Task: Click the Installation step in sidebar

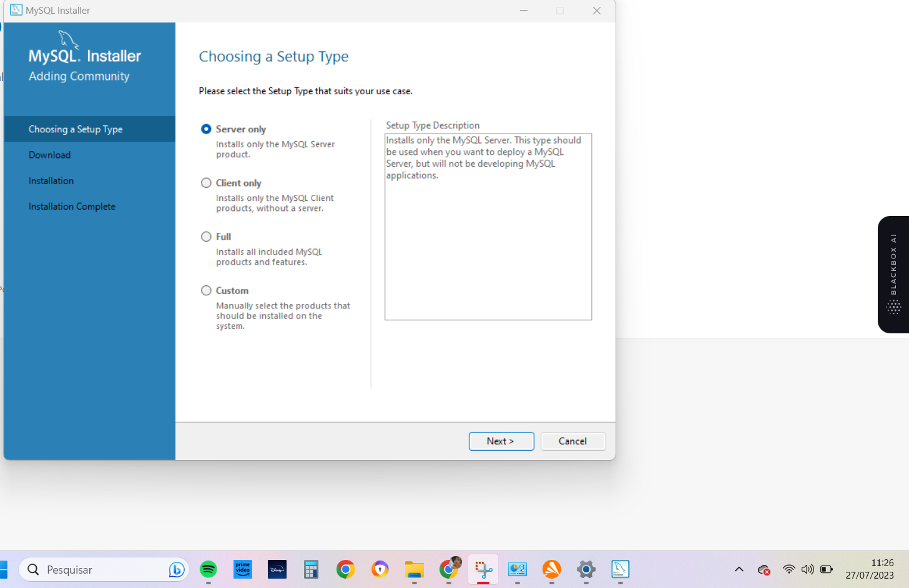Action: click(51, 180)
